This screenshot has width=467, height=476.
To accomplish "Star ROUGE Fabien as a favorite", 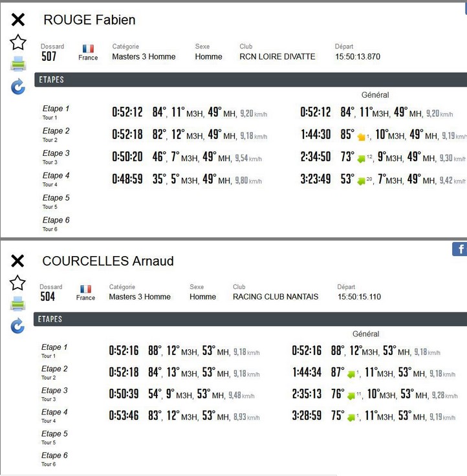I will pyautogui.click(x=18, y=43).
